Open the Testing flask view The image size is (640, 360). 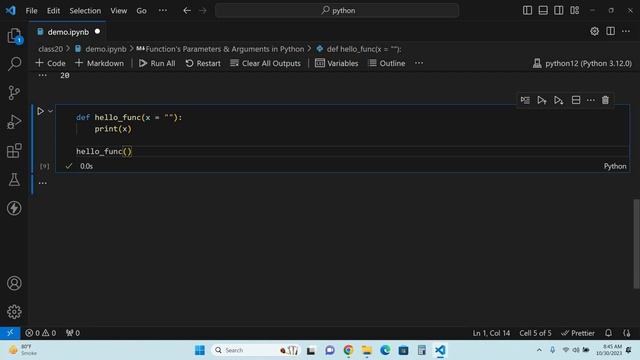pos(14,180)
